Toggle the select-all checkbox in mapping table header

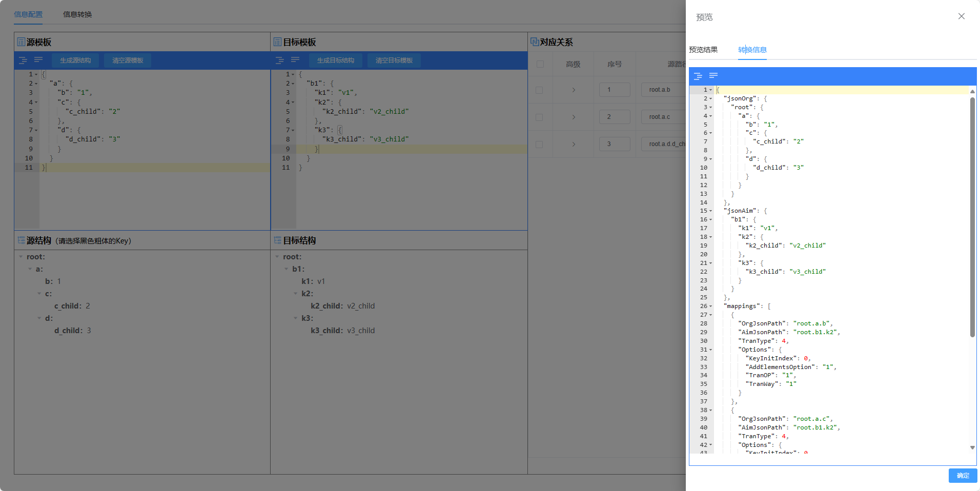pos(540,64)
